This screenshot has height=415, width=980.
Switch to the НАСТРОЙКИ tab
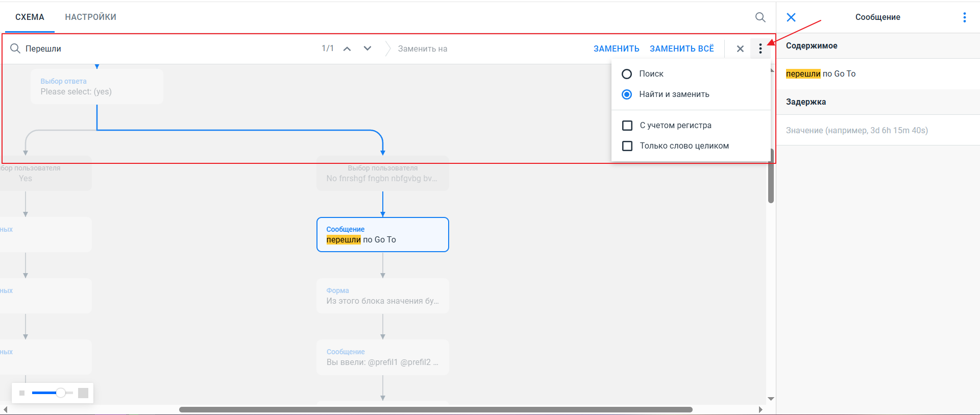[x=90, y=17]
